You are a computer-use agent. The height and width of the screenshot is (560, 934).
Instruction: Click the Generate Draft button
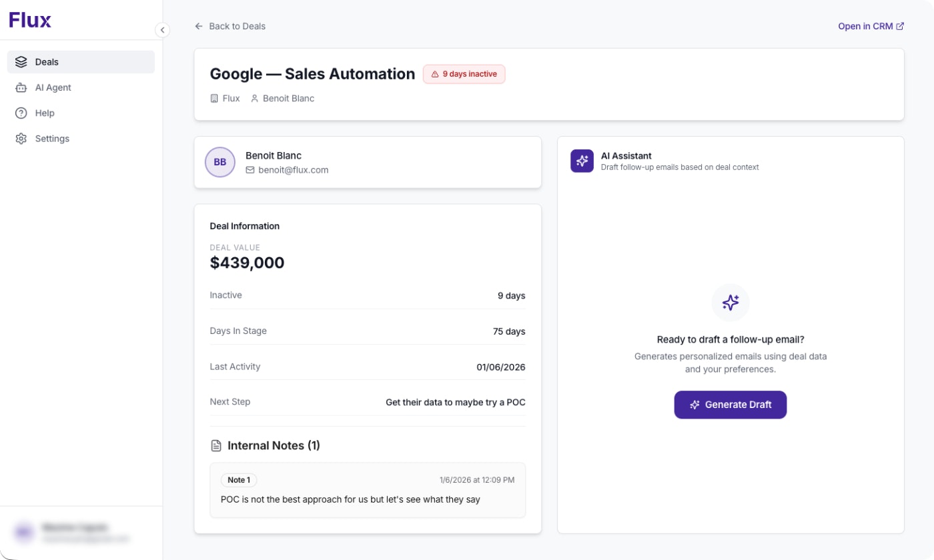(x=731, y=405)
